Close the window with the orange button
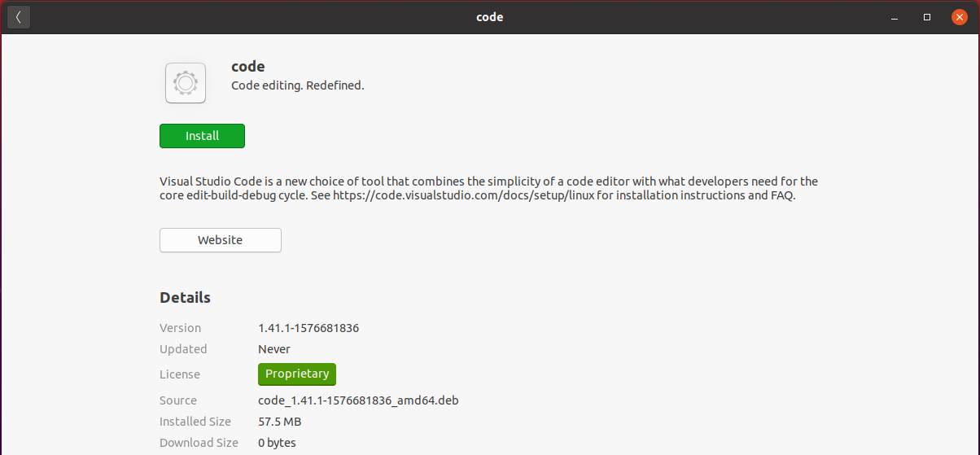This screenshot has height=455, width=980. point(959,17)
